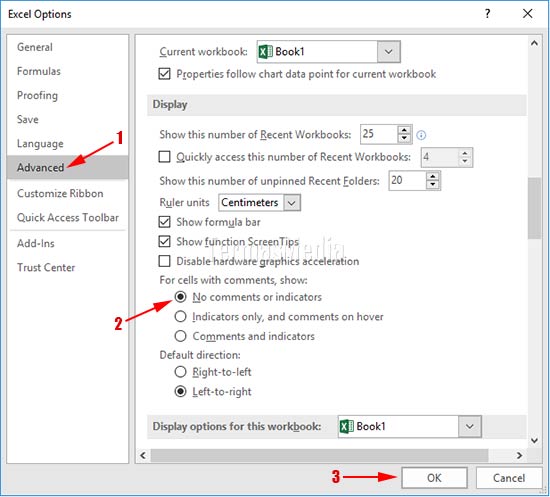Click the Excel icon in Current workbook box
The width and height of the screenshot is (550, 497).
tap(266, 52)
